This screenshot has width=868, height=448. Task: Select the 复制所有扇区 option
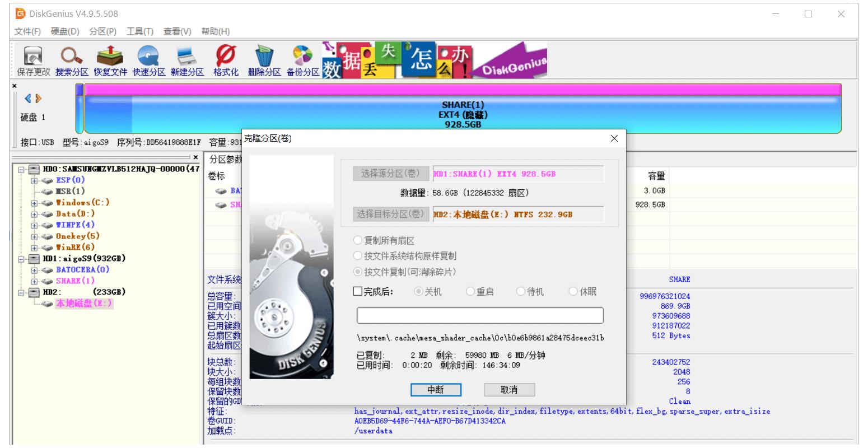[358, 240]
